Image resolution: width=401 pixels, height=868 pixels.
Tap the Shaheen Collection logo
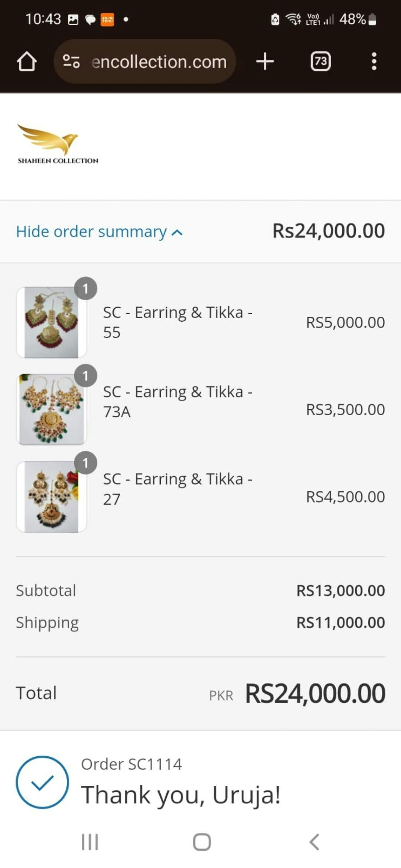58,144
